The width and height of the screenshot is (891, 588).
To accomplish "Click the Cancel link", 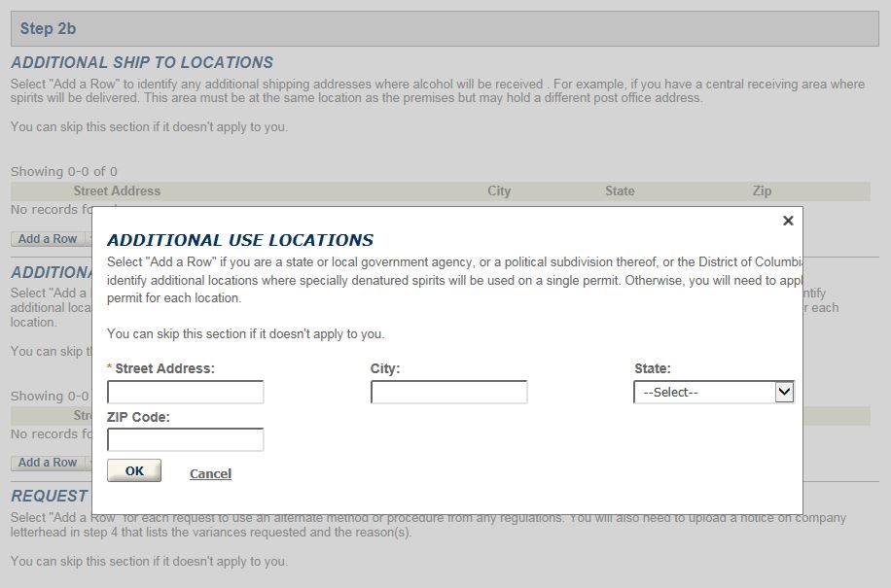I will click(x=210, y=473).
